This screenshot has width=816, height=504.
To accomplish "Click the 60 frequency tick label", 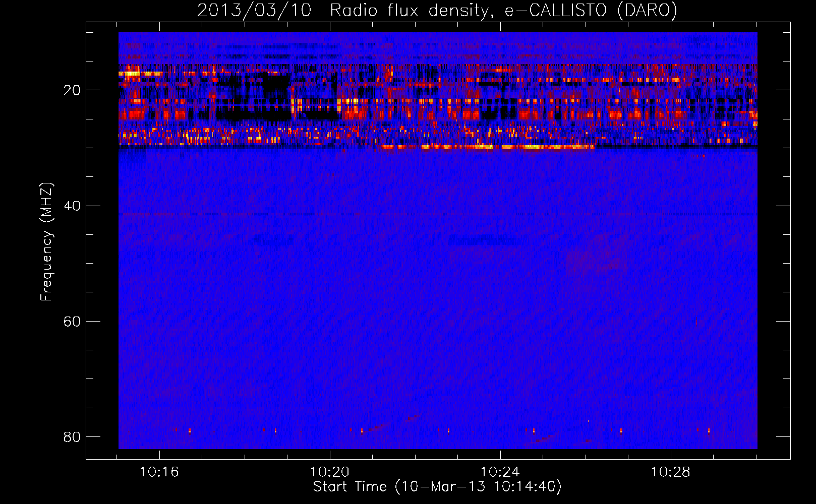I will (72, 321).
